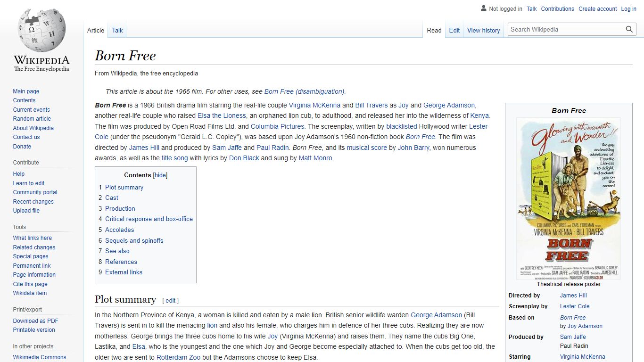Open the Bill Travers link in the intro

[x=372, y=105]
